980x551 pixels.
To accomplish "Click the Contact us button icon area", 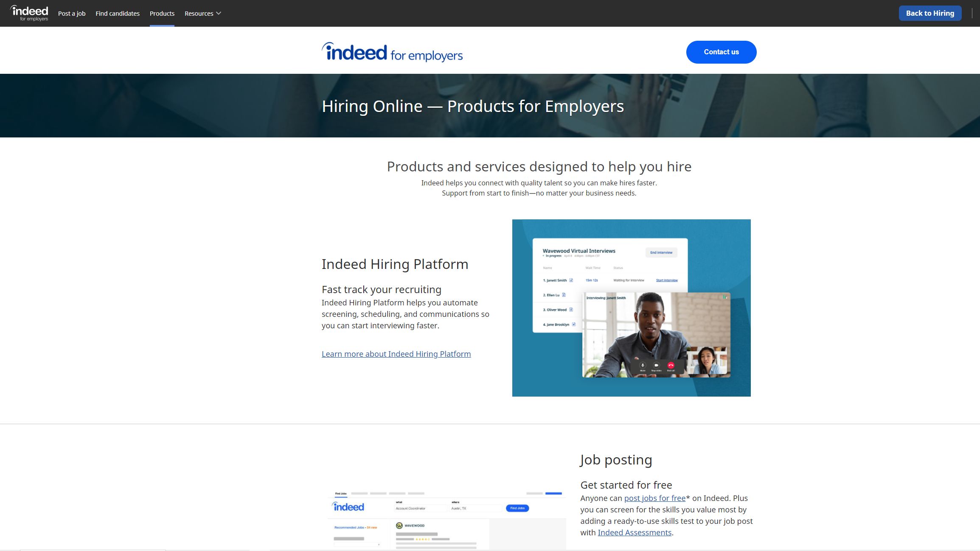I will (722, 52).
